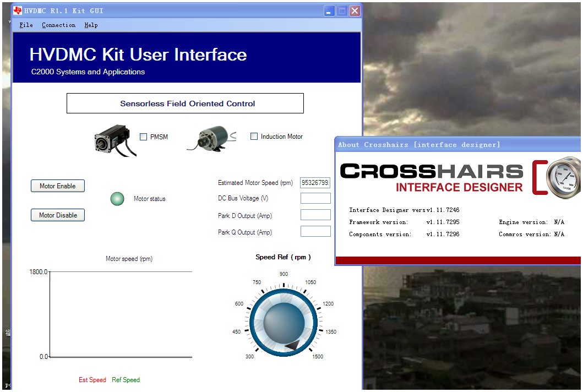Click the Crosshairs gauge logo icon
This screenshot has width=583, height=392.
pyautogui.click(x=563, y=177)
